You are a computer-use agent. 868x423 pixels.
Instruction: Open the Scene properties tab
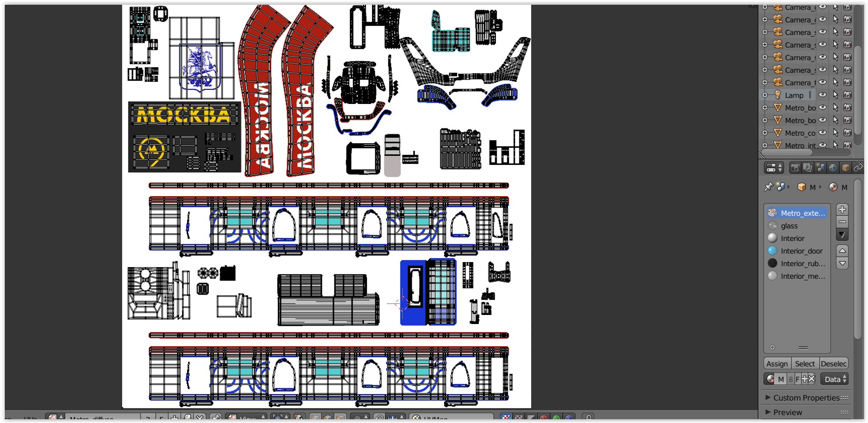tap(820, 168)
